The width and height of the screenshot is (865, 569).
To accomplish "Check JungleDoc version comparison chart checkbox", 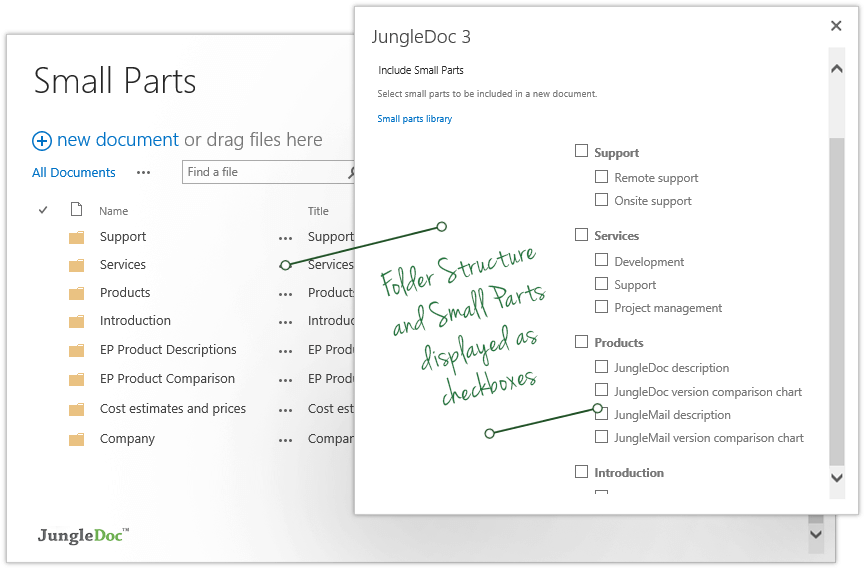I will pyautogui.click(x=601, y=390).
